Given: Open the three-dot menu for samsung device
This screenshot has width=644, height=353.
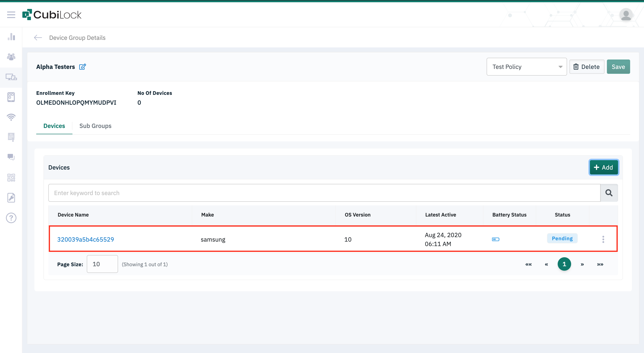Looking at the screenshot, I should tap(603, 239).
